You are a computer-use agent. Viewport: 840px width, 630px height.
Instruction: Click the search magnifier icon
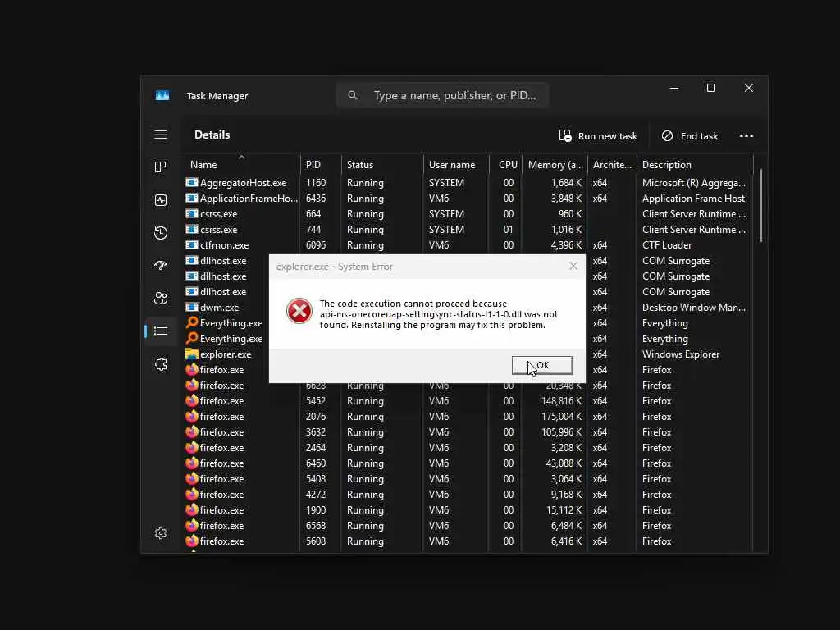353,95
